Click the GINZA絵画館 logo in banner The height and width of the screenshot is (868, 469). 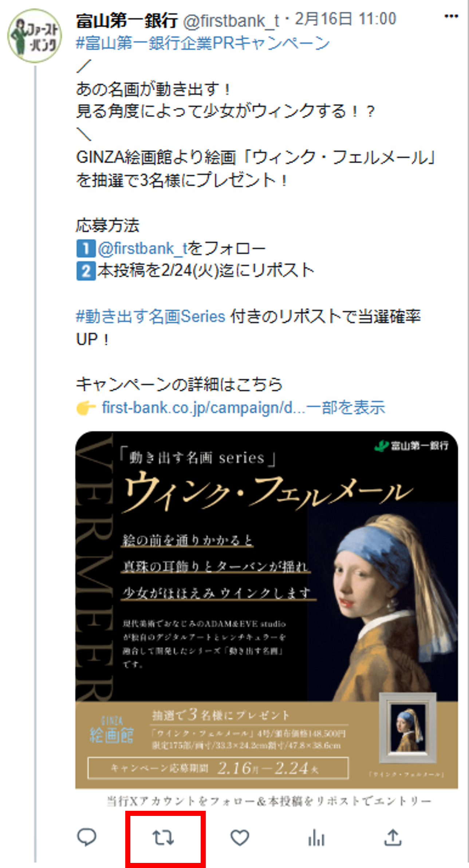(x=112, y=730)
